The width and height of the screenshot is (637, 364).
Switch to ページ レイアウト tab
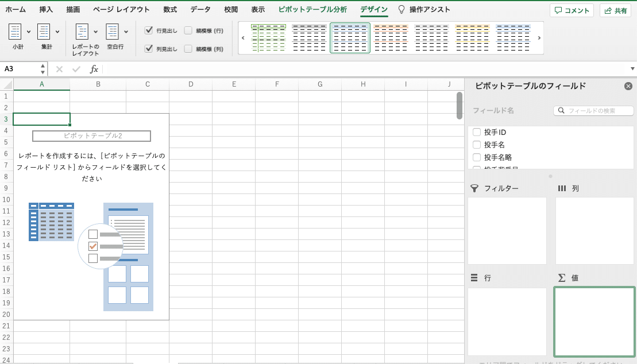pyautogui.click(x=121, y=9)
